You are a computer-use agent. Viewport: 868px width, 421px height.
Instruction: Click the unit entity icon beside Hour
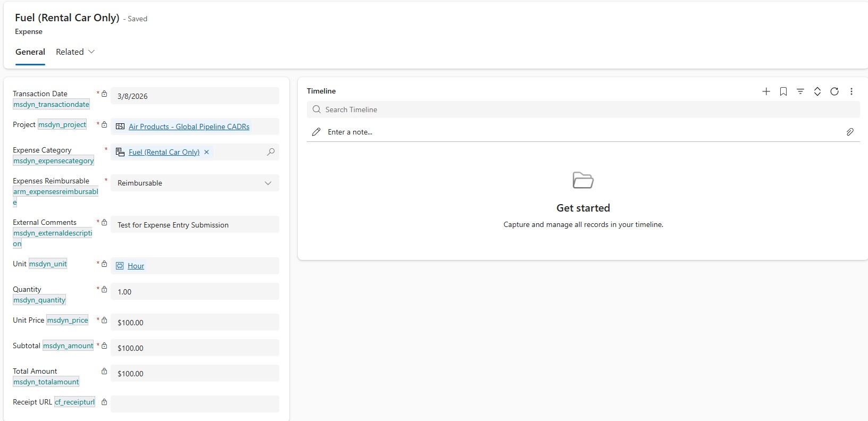click(120, 266)
